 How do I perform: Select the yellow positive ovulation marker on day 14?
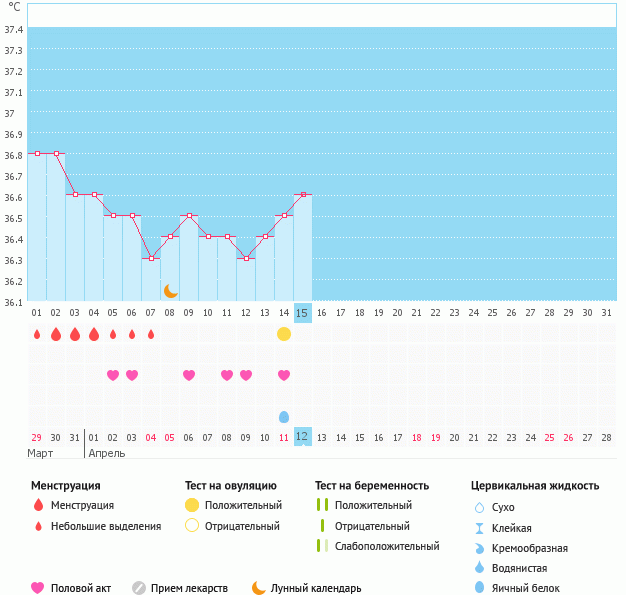coord(284,333)
